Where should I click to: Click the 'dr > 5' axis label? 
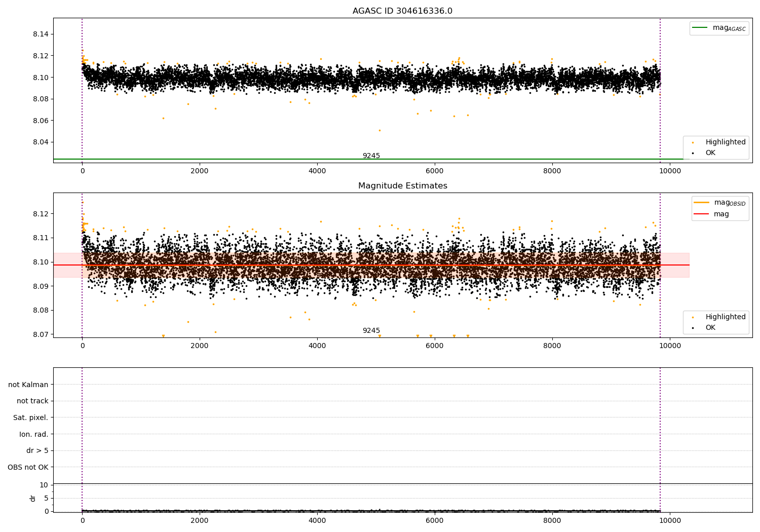[37, 451]
